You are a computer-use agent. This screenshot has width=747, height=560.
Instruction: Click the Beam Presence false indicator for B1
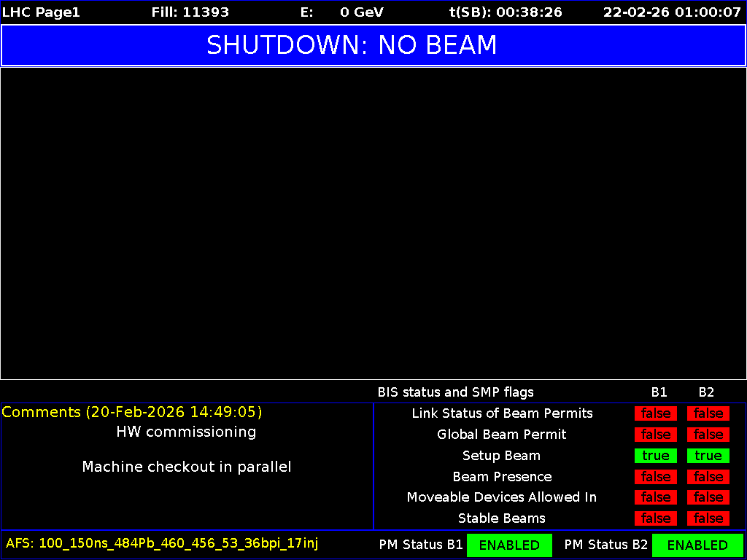click(x=655, y=477)
